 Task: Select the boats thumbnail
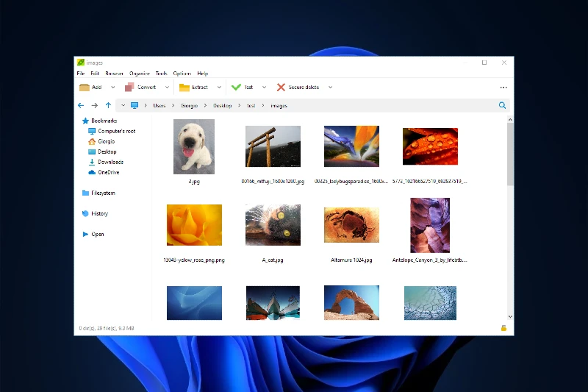pos(273,303)
